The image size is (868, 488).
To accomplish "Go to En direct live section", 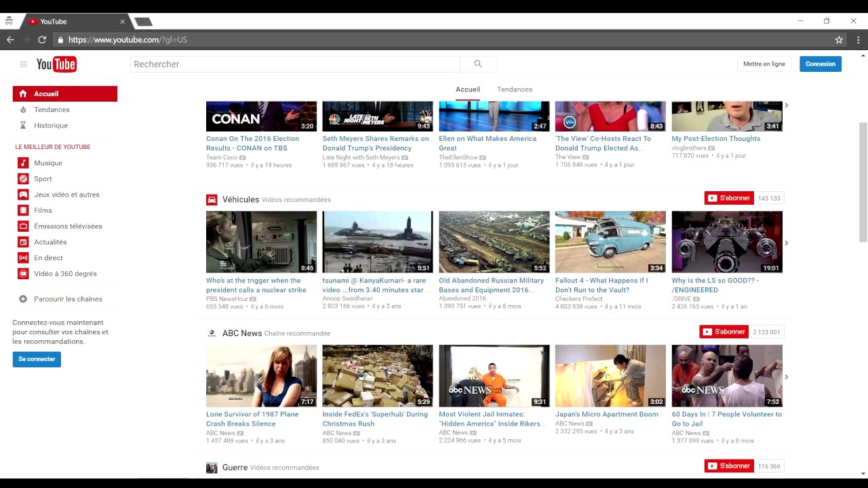I will 48,258.
